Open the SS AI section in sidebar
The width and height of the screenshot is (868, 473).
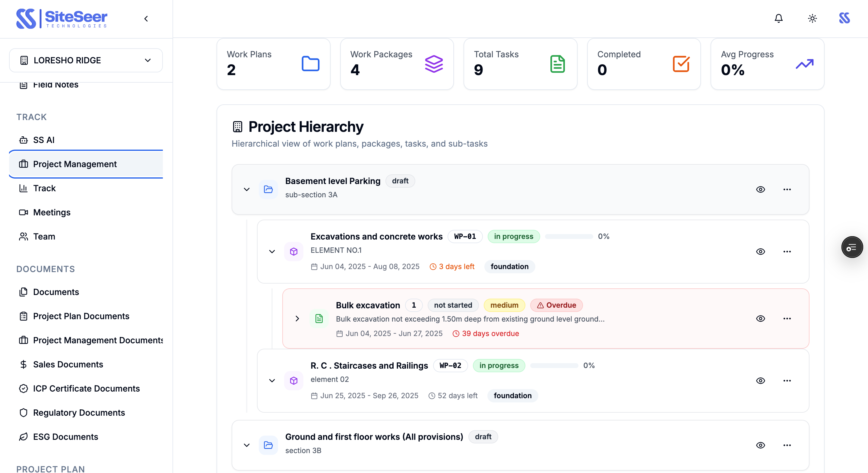pos(44,140)
